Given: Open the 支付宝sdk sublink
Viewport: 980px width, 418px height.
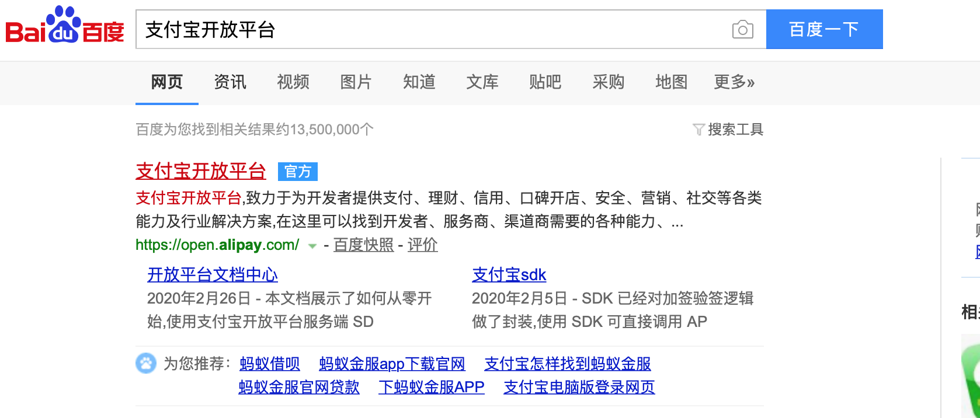Looking at the screenshot, I should click(x=509, y=275).
